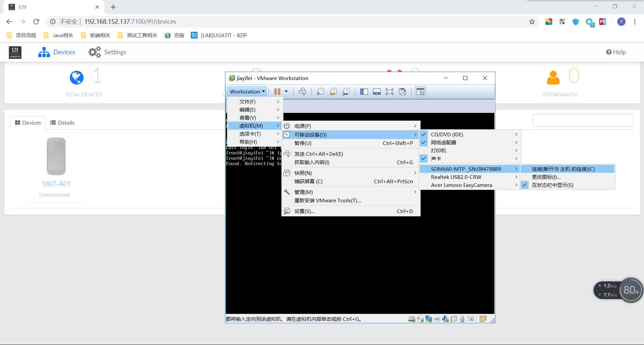This screenshot has height=345, width=644.
Task: Expand the 文件(F) submenu
Action: coord(255,101)
